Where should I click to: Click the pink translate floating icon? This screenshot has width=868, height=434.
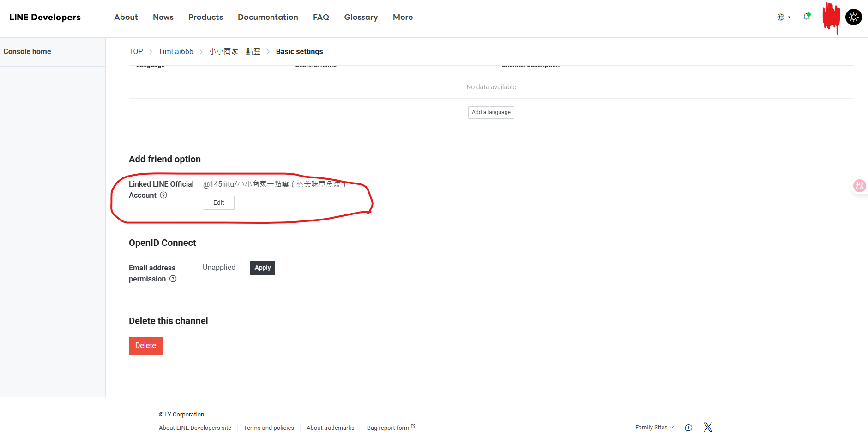point(859,186)
